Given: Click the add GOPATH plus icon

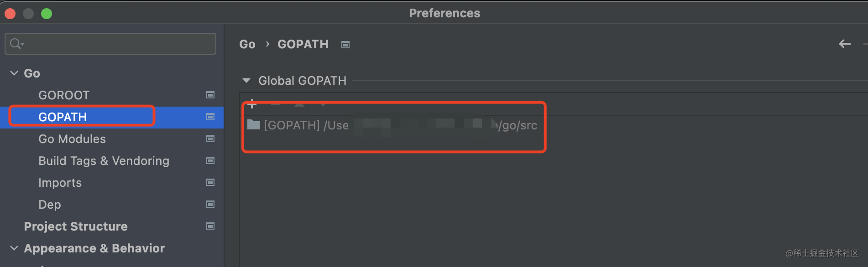Looking at the screenshot, I should (252, 104).
